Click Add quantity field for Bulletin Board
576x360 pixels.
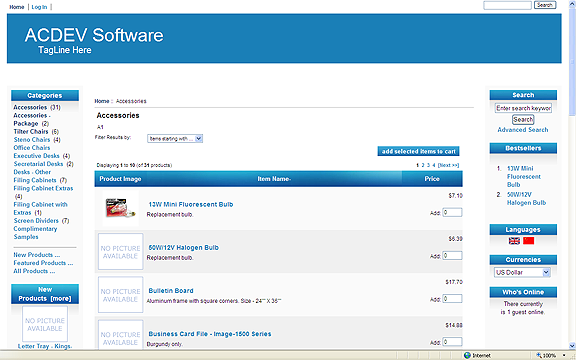click(x=452, y=299)
